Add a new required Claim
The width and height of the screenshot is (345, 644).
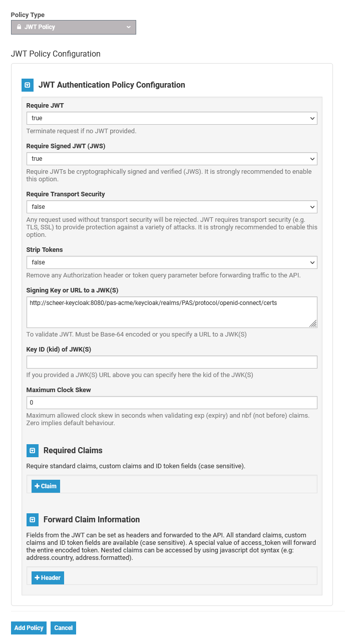click(46, 486)
